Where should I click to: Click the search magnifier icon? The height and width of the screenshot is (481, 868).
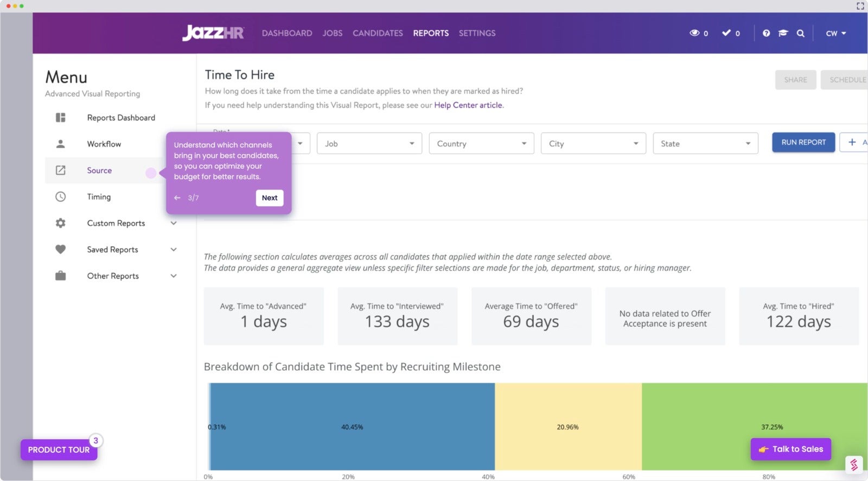[800, 33]
